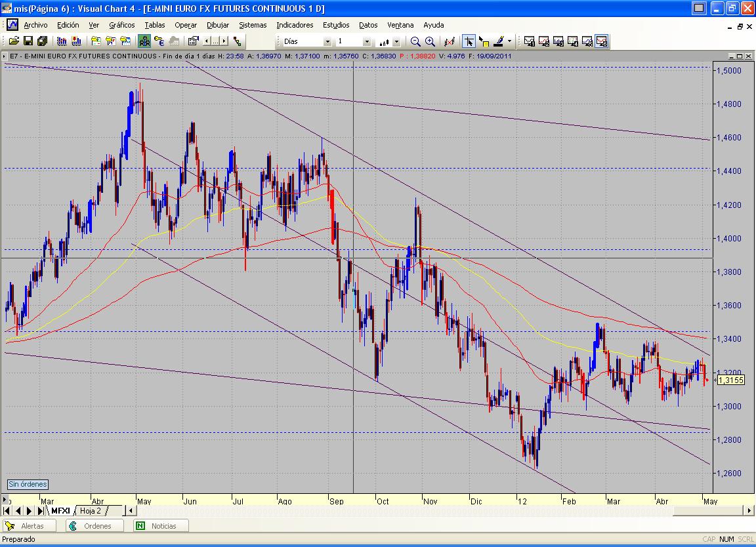Switch to the Hoja 2 tab
This screenshot has height=547, width=756.
(x=91, y=510)
